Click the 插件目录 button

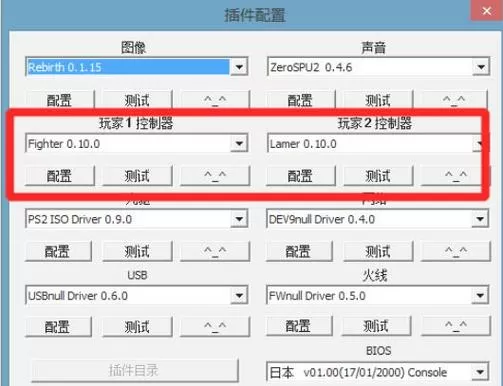tap(135, 370)
